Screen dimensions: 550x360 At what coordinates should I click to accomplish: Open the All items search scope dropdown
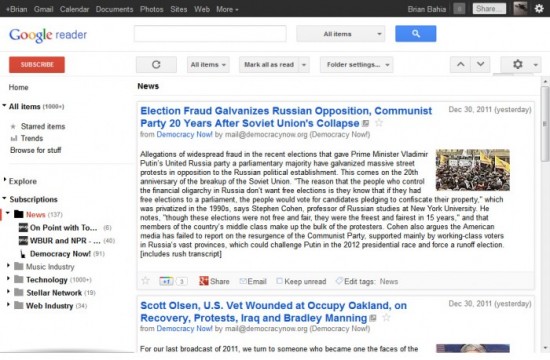(340, 34)
